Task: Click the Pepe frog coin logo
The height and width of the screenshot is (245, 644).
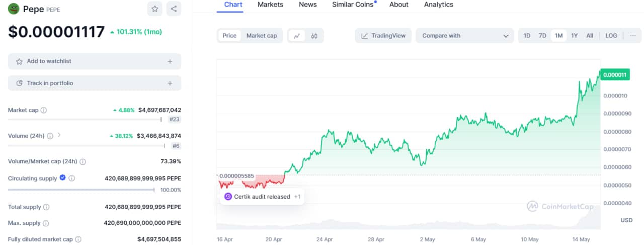Action: [x=14, y=9]
